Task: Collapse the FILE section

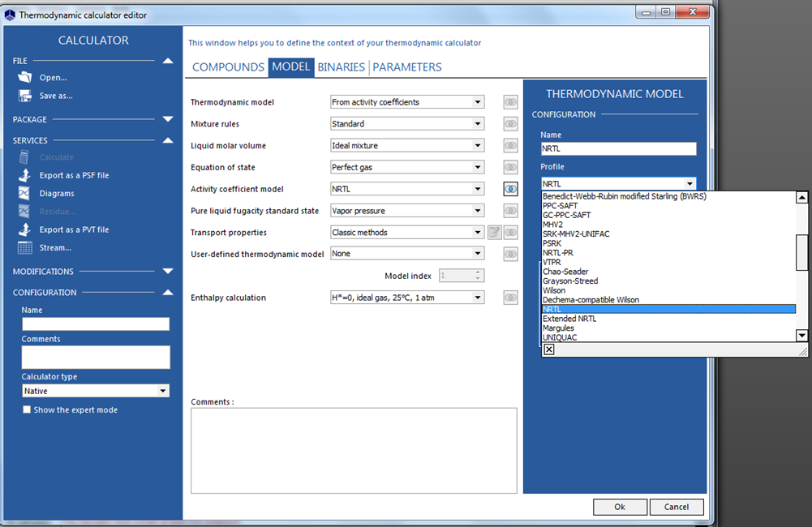Action: 168,61
